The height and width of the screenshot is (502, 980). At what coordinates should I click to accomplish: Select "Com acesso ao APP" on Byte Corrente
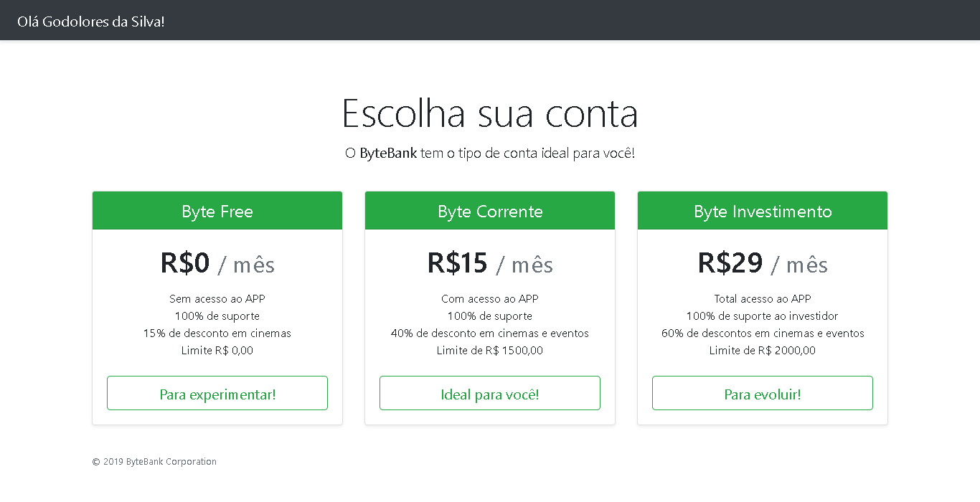[x=489, y=298]
